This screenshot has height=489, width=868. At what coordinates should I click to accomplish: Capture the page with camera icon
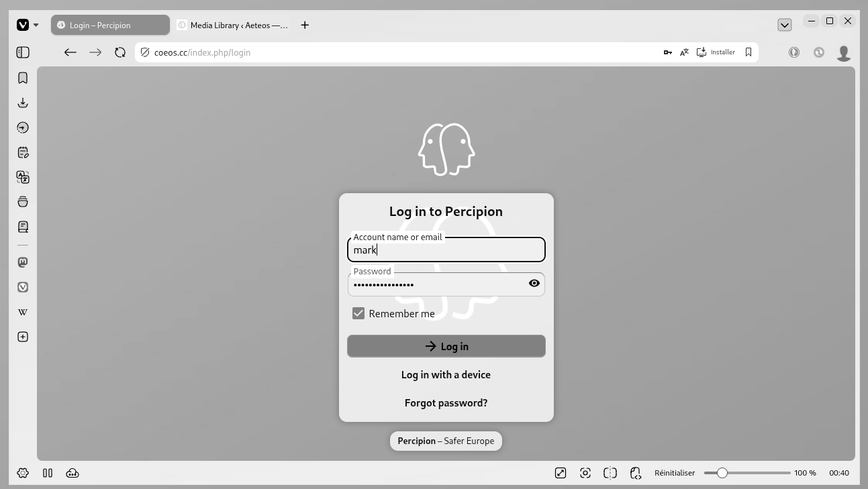coord(585,473)
